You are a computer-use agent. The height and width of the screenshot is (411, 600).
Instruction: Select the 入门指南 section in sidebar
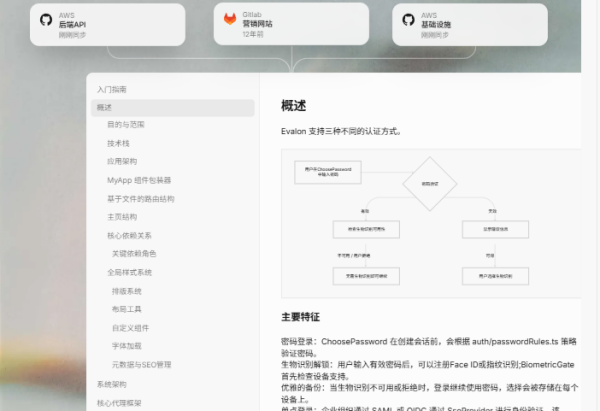pyautogui.click(x=111, y=90)
